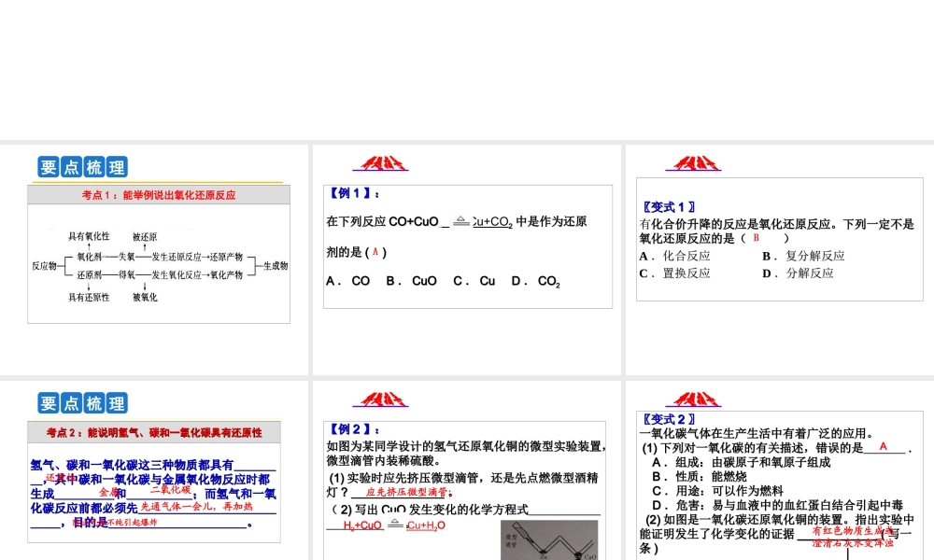
Task: Click 氧化剂 in the redox diagram
Action: click(x=90, y=257)
